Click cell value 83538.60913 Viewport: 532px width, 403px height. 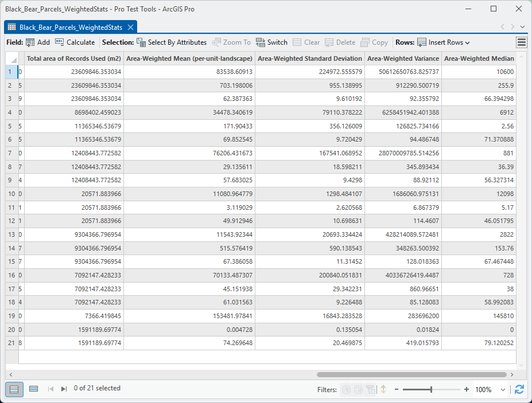189,72
